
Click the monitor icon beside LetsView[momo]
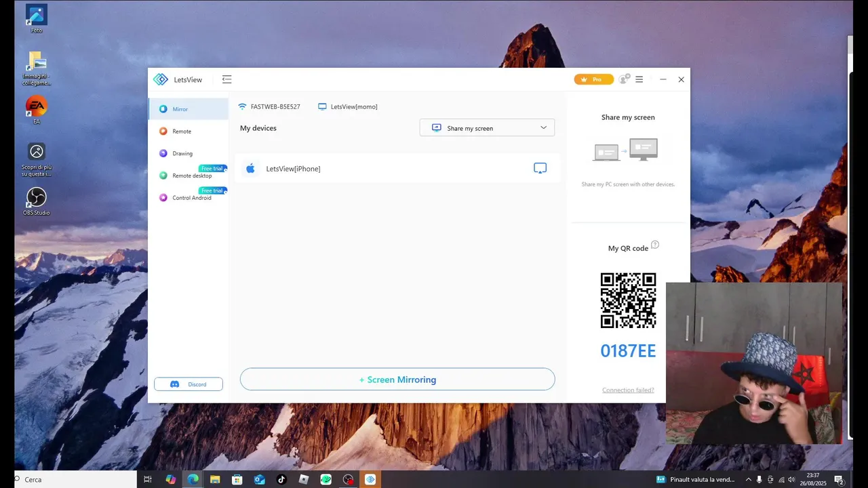pos(323,106)
